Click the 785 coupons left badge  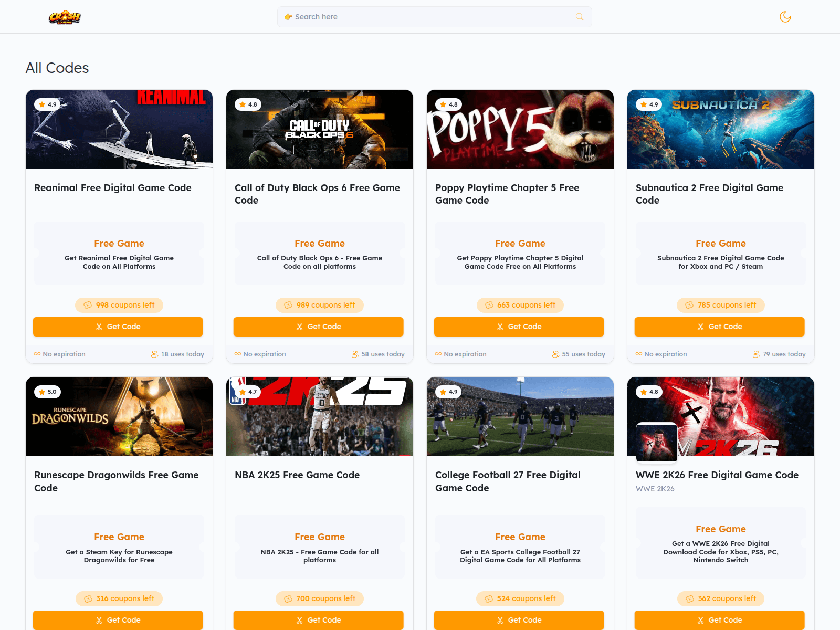721,305
